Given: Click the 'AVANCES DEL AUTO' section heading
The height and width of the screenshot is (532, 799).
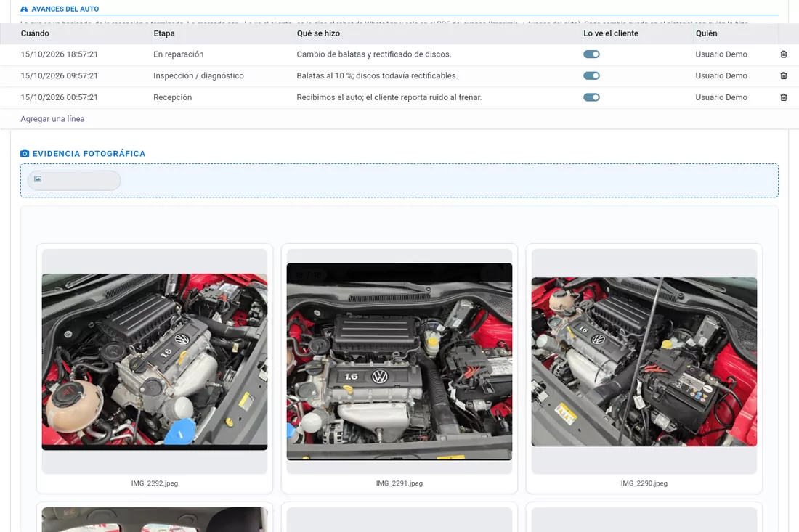Looking at the screenshot, I should pyautogui.click(x=65, y=9).
